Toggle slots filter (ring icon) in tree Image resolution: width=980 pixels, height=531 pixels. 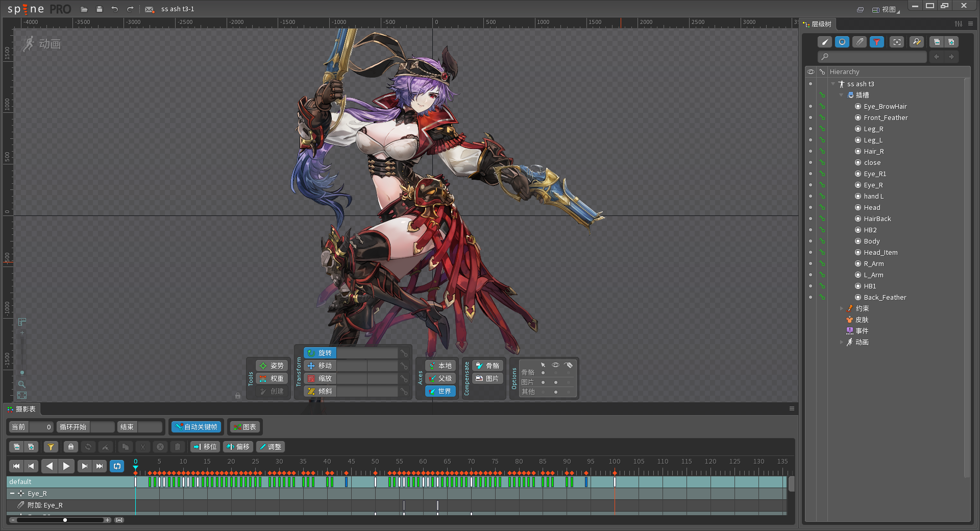(842, 42)
